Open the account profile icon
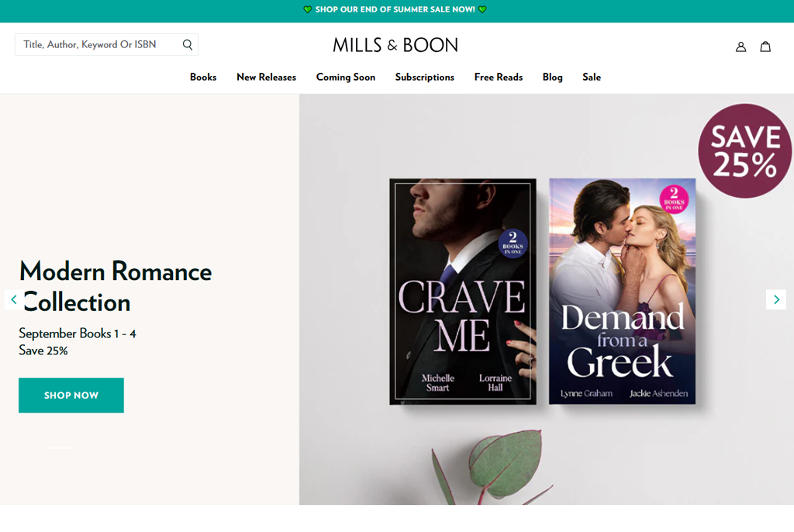This screenshot has width=794, height=532. [x=740, y=47]
